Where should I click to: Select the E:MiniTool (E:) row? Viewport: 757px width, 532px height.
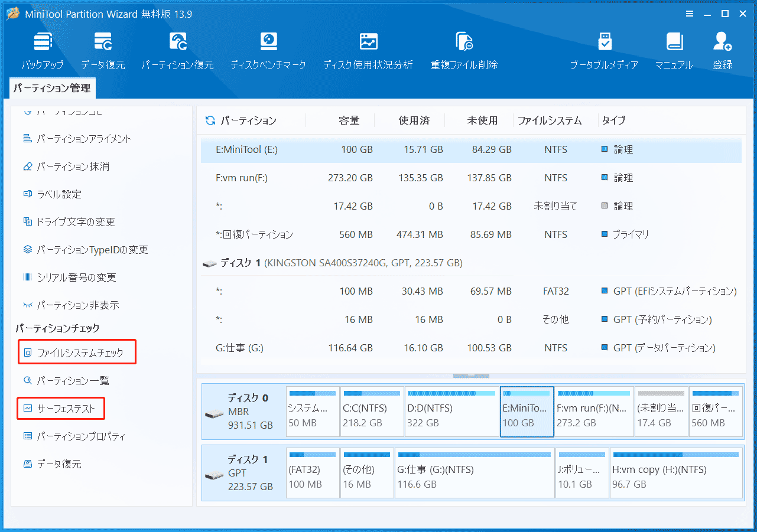(471, 150)
